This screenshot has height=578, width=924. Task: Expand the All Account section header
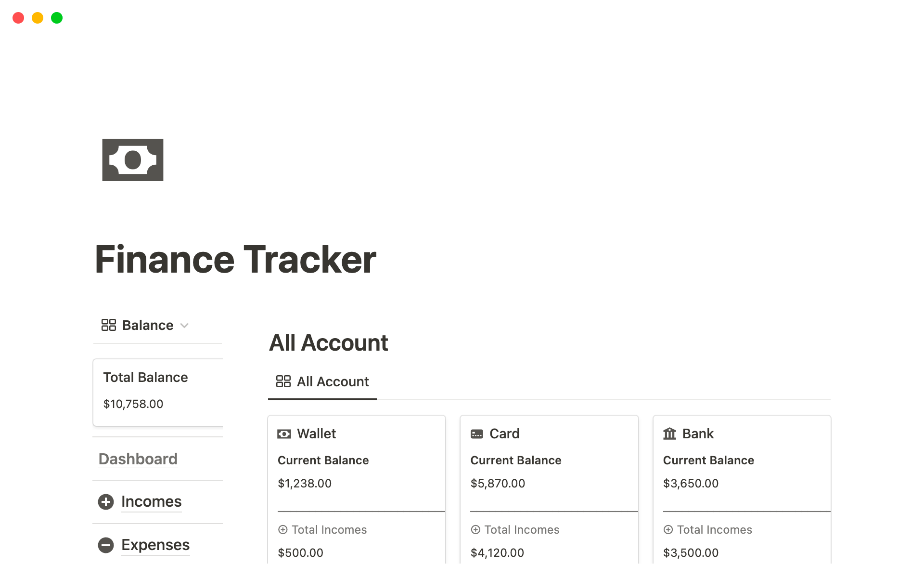click(x=329, y=342)
